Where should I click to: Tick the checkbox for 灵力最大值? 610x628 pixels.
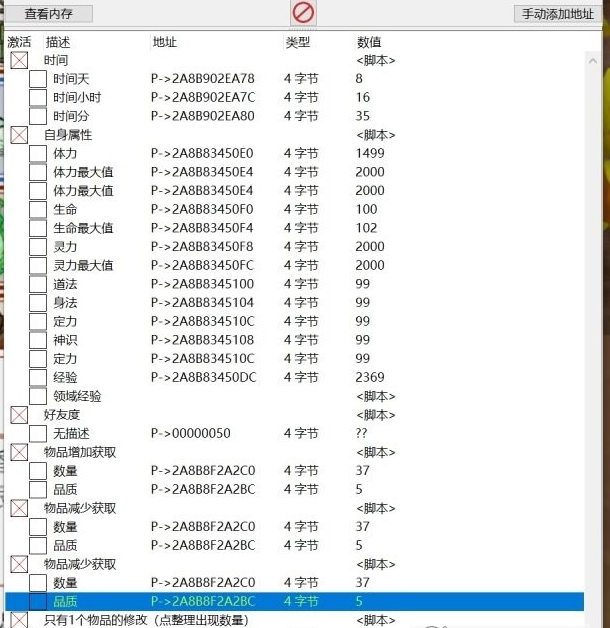click(38, 266)
